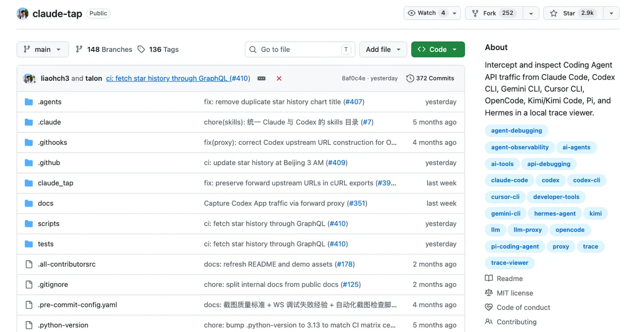Select the agent-observability topic tag

520,147
